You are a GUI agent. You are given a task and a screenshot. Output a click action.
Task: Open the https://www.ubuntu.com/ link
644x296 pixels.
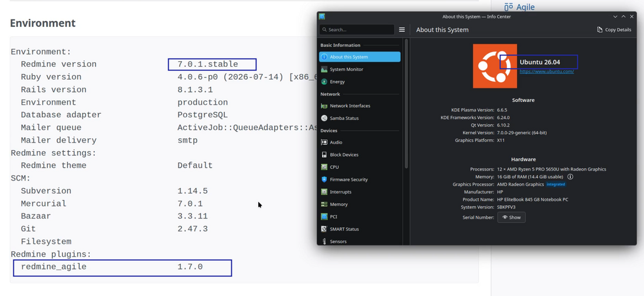(547, 72)
